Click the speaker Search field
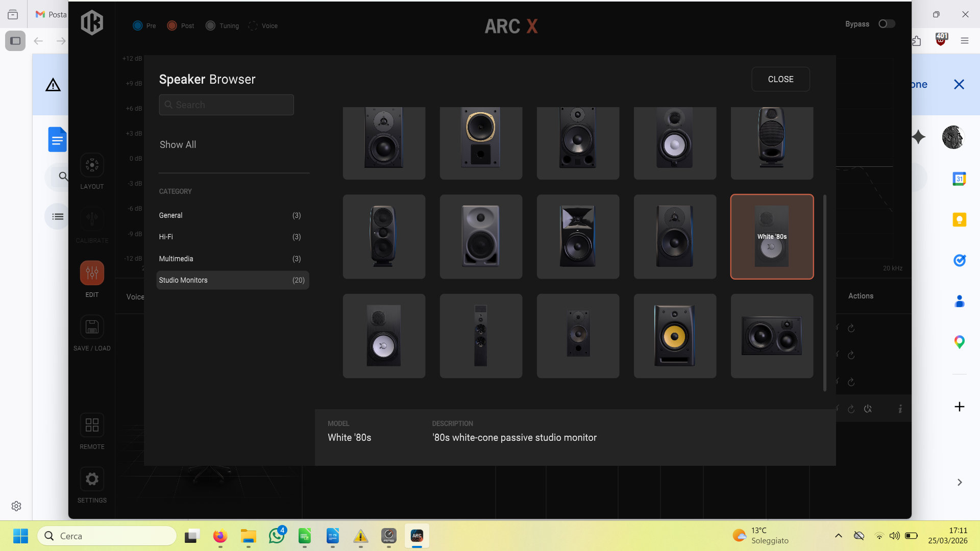980x551 pixels. pyautogui.click(x=226, y=105)
